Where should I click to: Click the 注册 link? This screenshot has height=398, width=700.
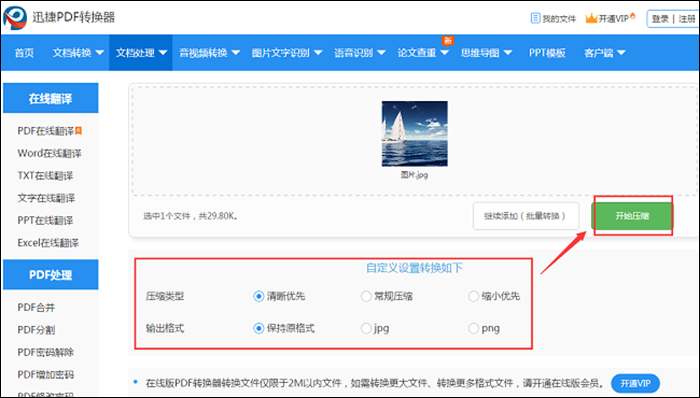[x=687, y=19]
